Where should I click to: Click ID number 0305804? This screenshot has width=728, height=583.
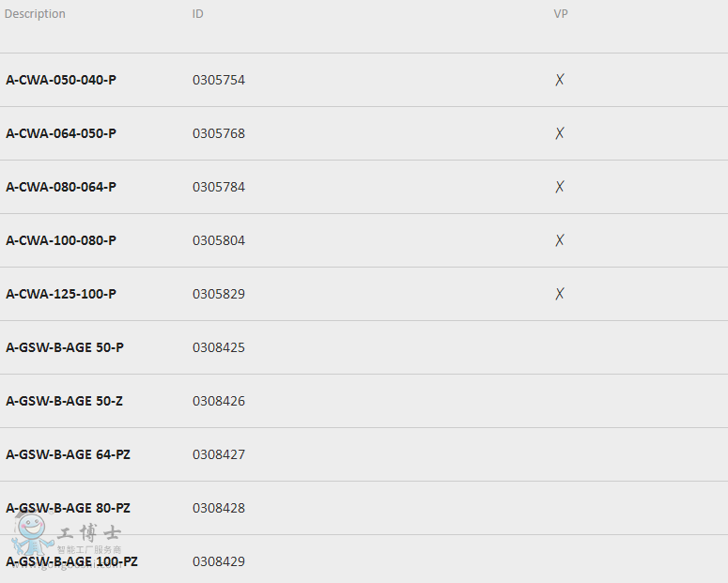click(x=219, y=240)
